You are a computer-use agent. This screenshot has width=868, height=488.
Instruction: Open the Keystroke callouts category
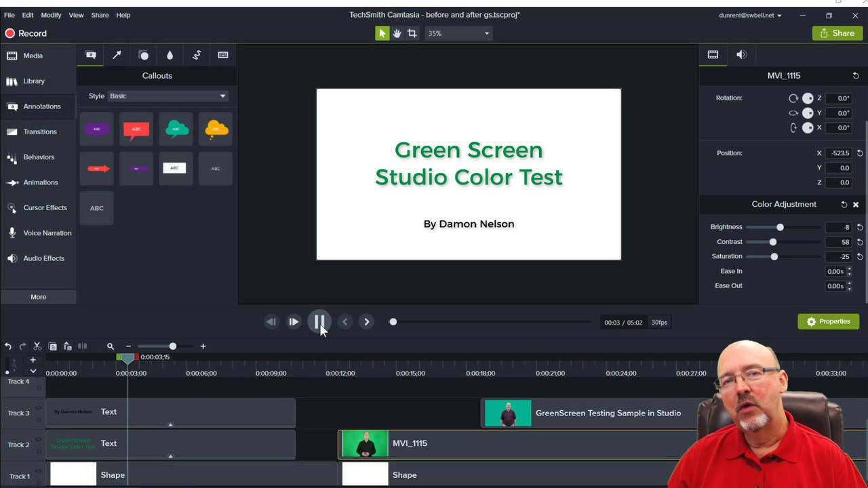[x=223, y=55]
